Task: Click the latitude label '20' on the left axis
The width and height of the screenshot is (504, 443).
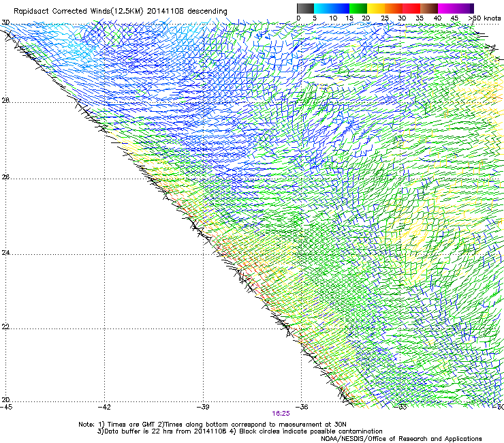Action: point(5,400)
